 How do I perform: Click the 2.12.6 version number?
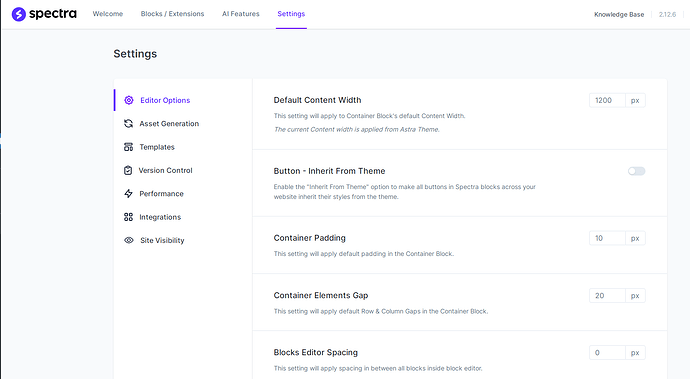click(667, 15)
